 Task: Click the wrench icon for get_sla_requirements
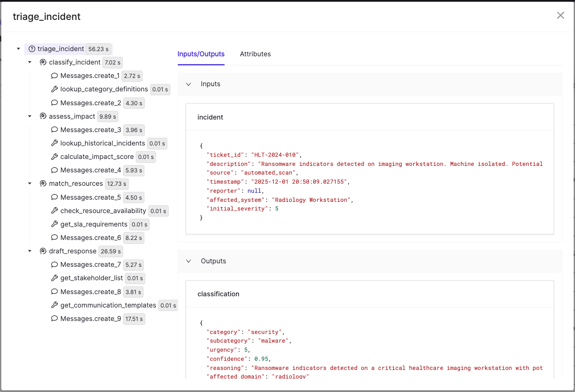(x=54, y=224)
